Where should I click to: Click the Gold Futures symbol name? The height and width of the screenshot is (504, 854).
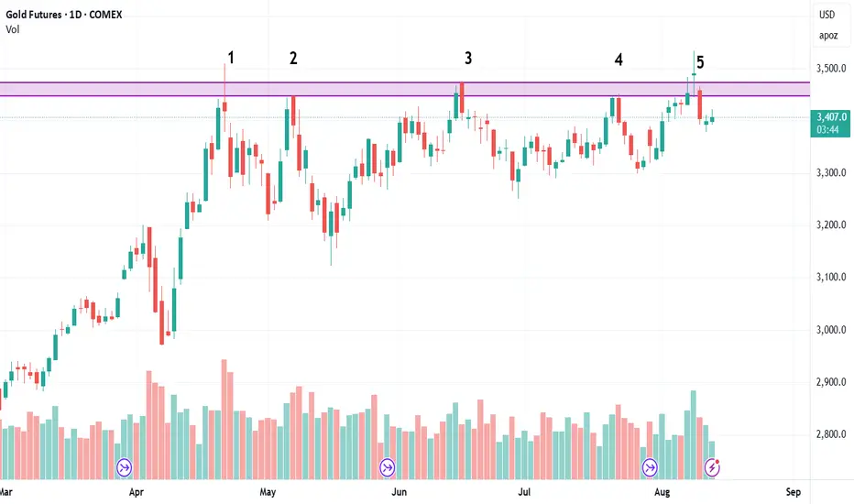[34, 15]
